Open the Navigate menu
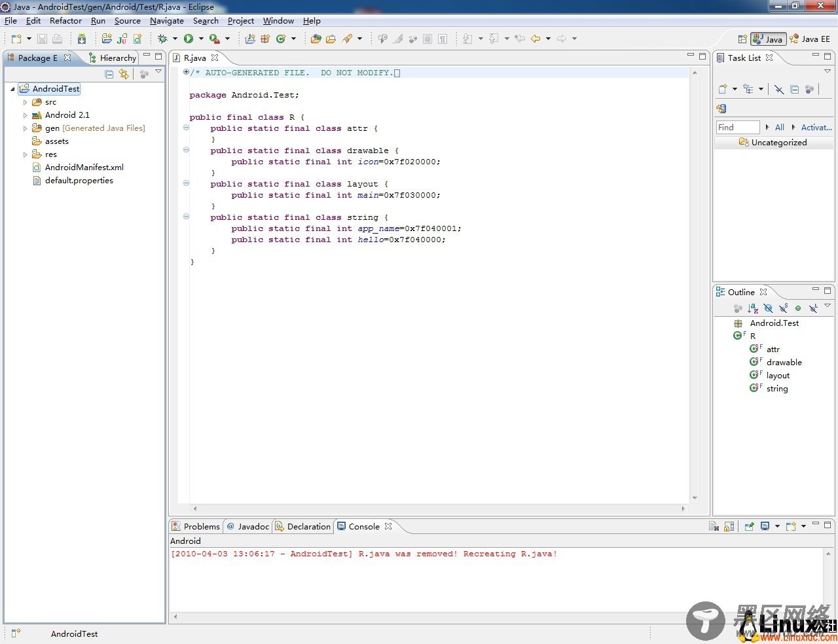Image resolution: width=838 pixels, height=644 pixels. click(167, 21)
